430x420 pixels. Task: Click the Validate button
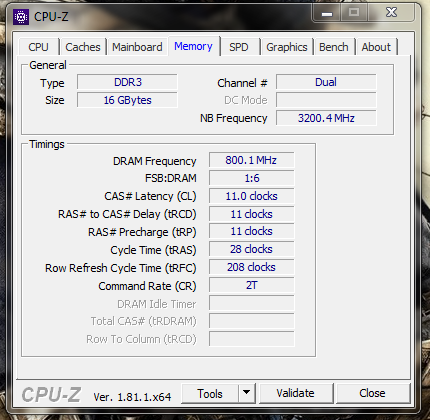(x=295, y=393)
